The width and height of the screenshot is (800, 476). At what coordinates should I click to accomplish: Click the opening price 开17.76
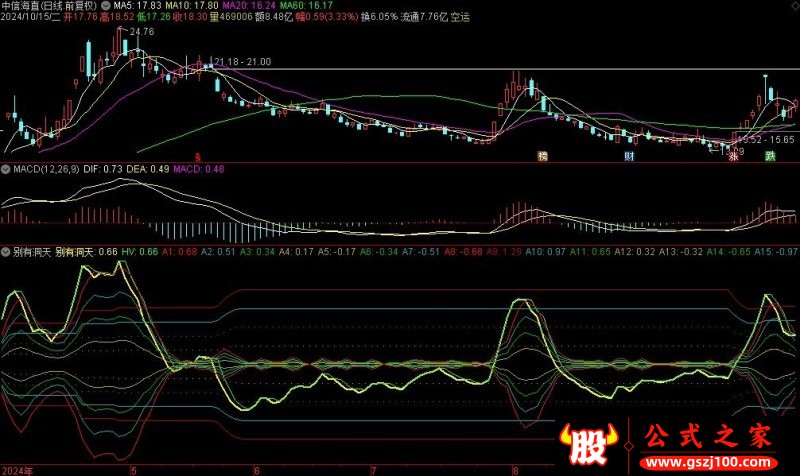[x=81, y=17]
